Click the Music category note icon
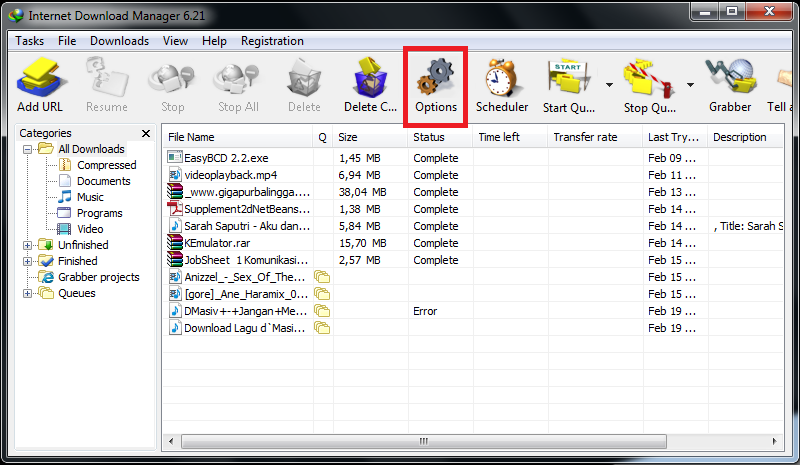This screenshot has width=800, height=465. [65, 197]
